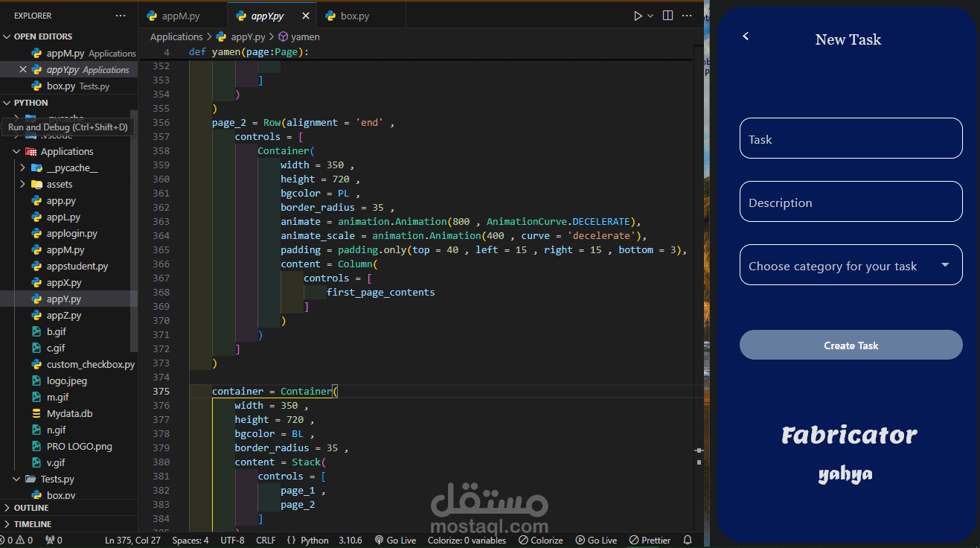Image resolution: width=980 pixels, height=548 pixels.
Task: Change indentation via Spaces: 4
Action: tap(190, 541)
